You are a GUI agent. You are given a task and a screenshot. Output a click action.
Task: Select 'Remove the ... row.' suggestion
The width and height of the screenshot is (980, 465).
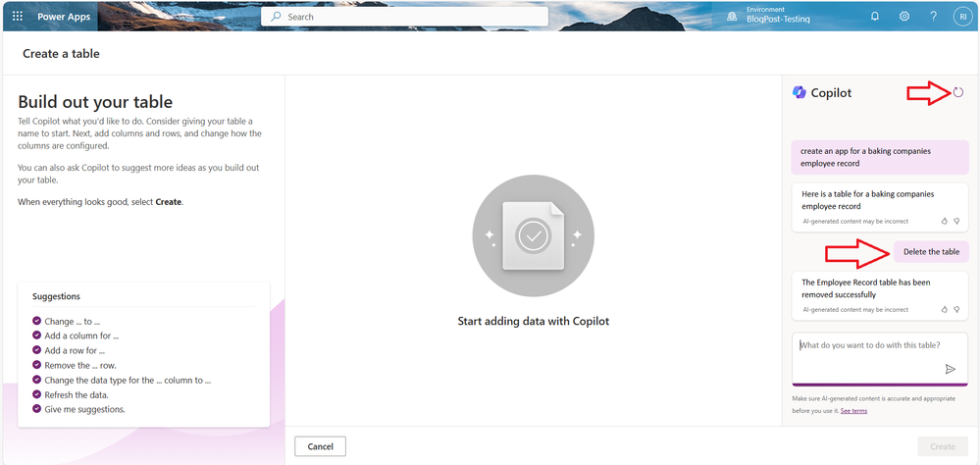coord(80,365)
